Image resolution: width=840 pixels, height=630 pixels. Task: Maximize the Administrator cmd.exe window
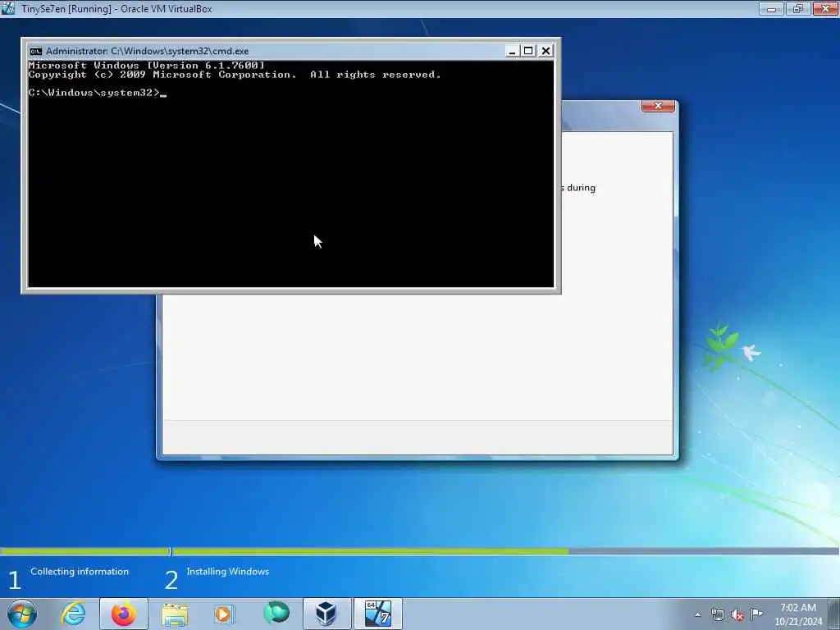pyautogui.click(x=528, y=51)
